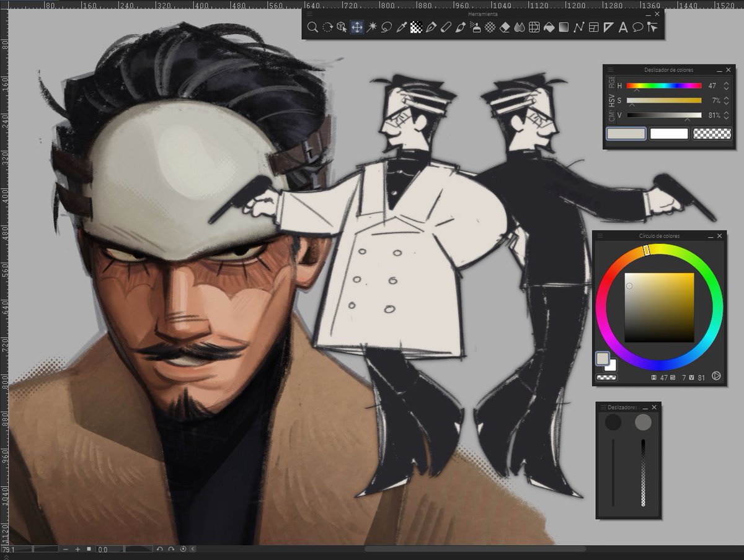Select the Ruler triangle tool
Image resolution: width=744 pixels, height=560 pixels.
click(x=608, y=27)
